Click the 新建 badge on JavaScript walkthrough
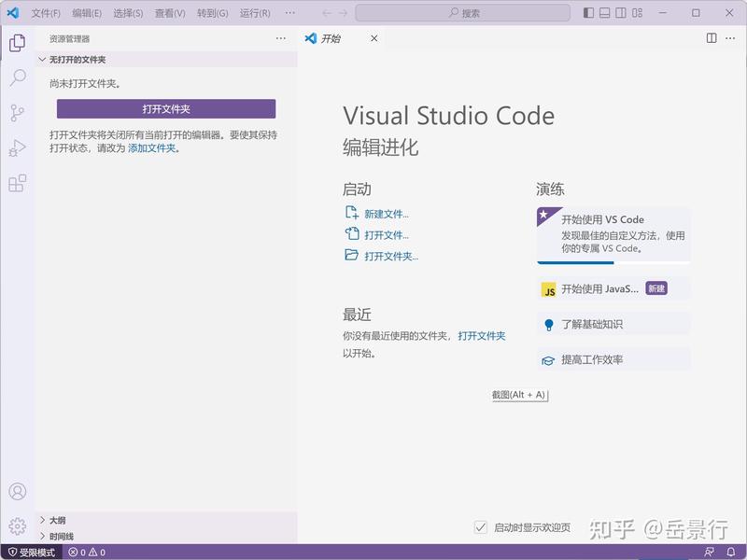The image size is (747, 560). [x=656, y=288]
